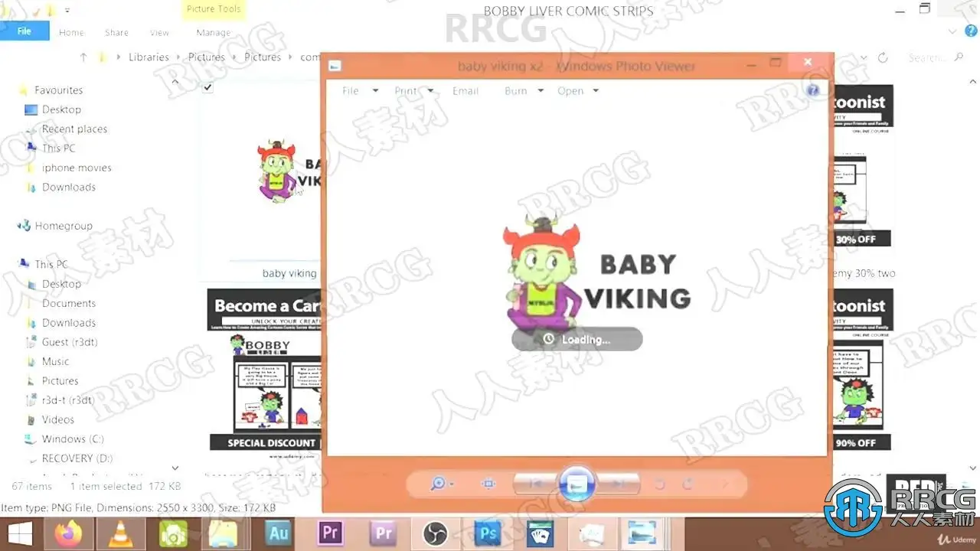Rotate the photo counterclockwise
This screenshot has width=980, height=551.
(x=659, y=484)
